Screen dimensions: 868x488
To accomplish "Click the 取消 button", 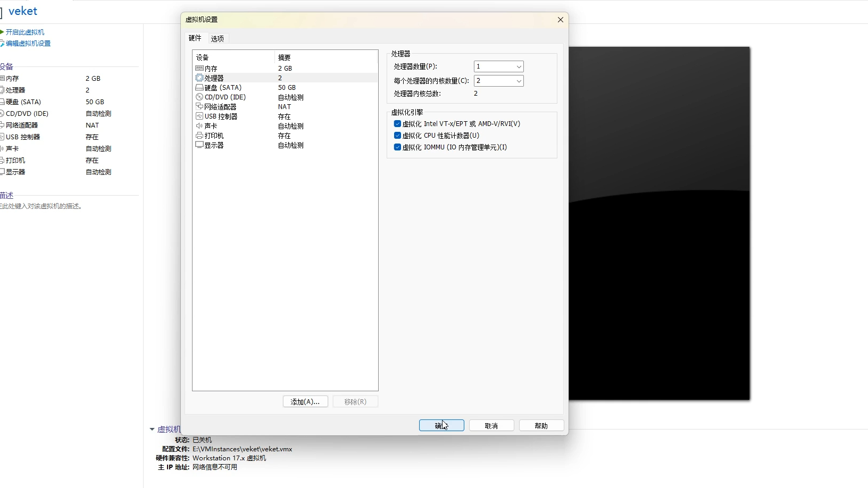I will click(491, 425).
